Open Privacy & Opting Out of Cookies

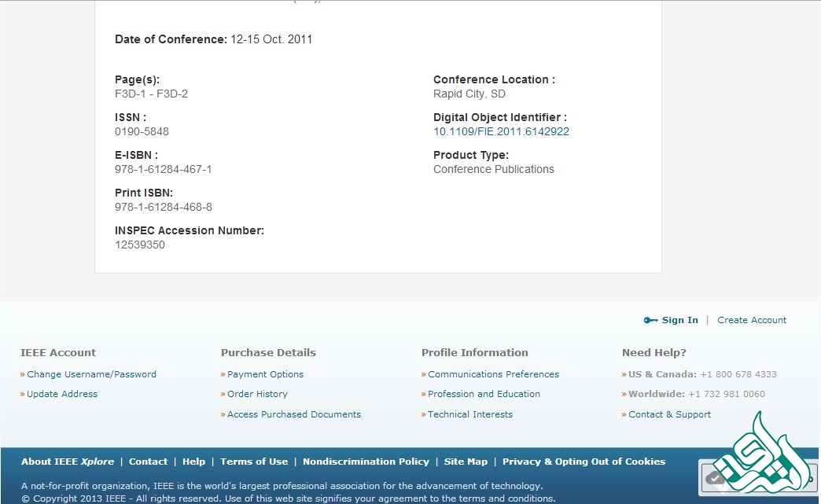pos(584,462)
